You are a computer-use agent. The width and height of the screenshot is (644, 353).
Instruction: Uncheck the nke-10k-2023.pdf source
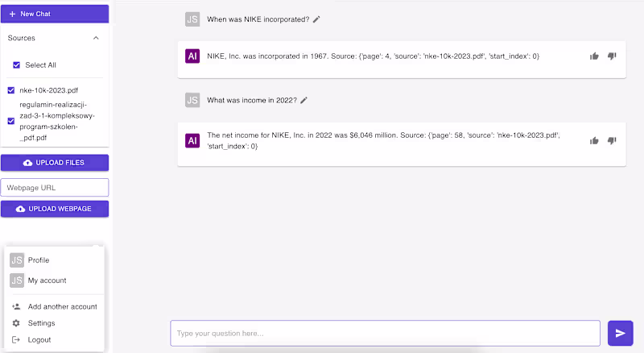(x=11, y=90)
